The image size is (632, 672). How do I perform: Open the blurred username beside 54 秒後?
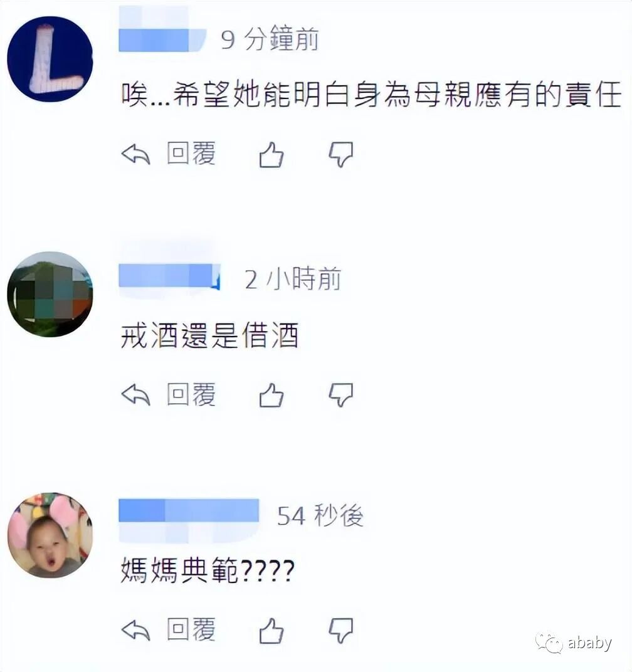click(189, 510)
